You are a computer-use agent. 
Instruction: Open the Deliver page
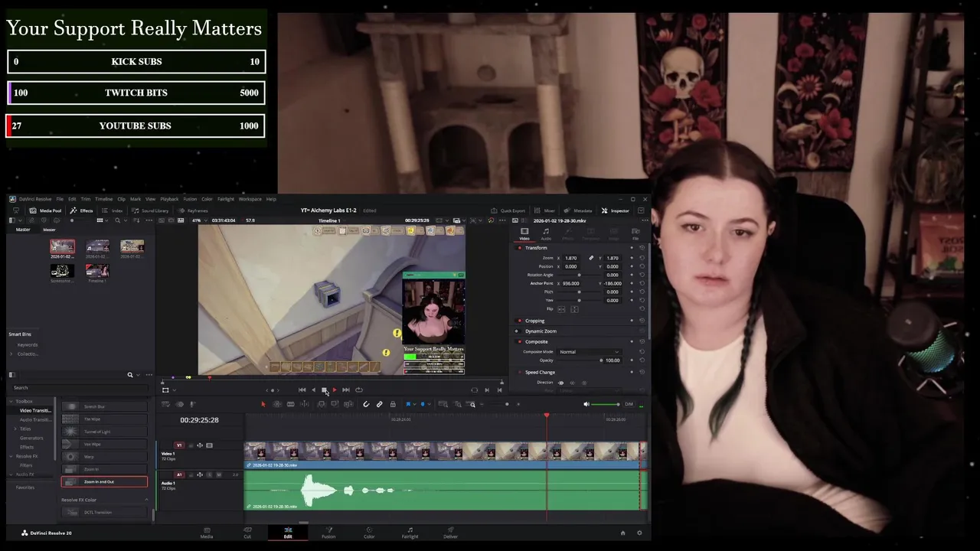tap(450, 532)
